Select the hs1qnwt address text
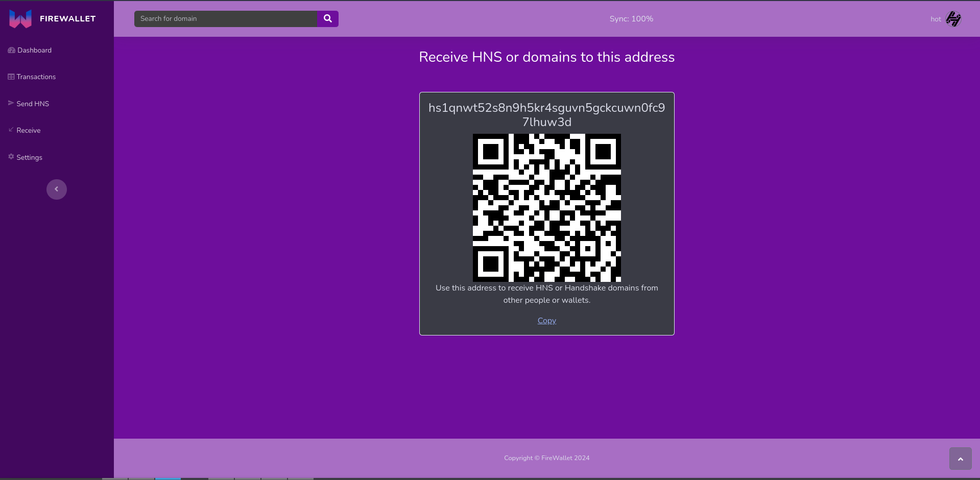 [x=546, y=114]
